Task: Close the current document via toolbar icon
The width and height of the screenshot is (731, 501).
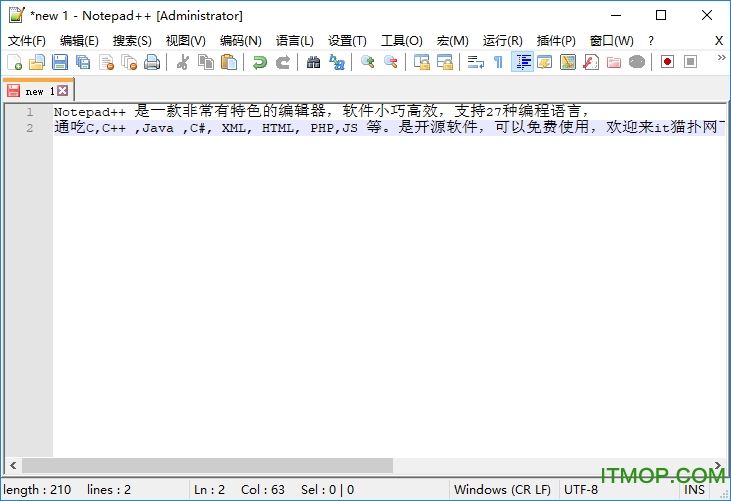Action: pos(106,62)
